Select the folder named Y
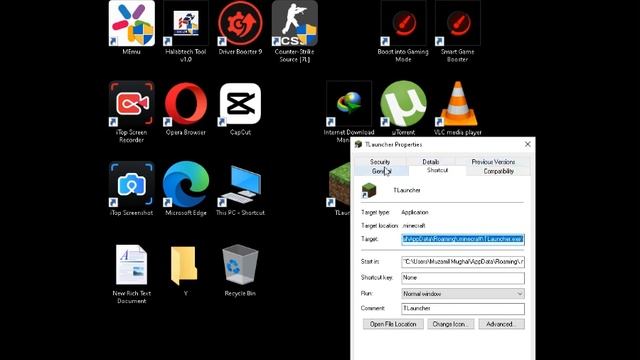 [184, 265]
